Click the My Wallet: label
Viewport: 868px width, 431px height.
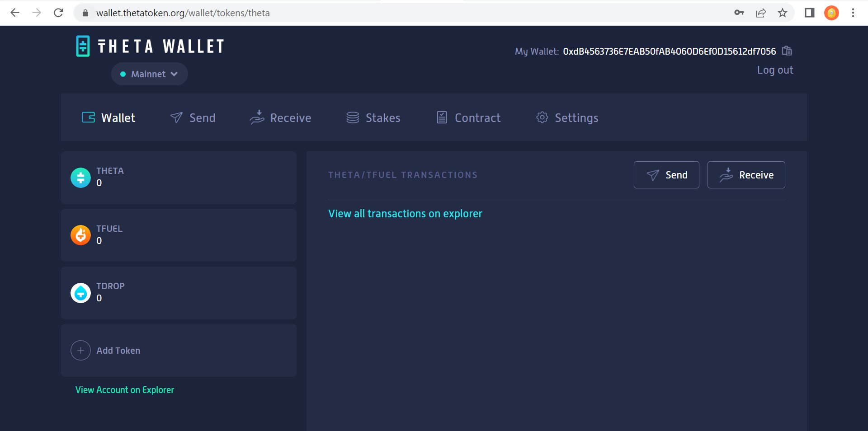(537, 52)
